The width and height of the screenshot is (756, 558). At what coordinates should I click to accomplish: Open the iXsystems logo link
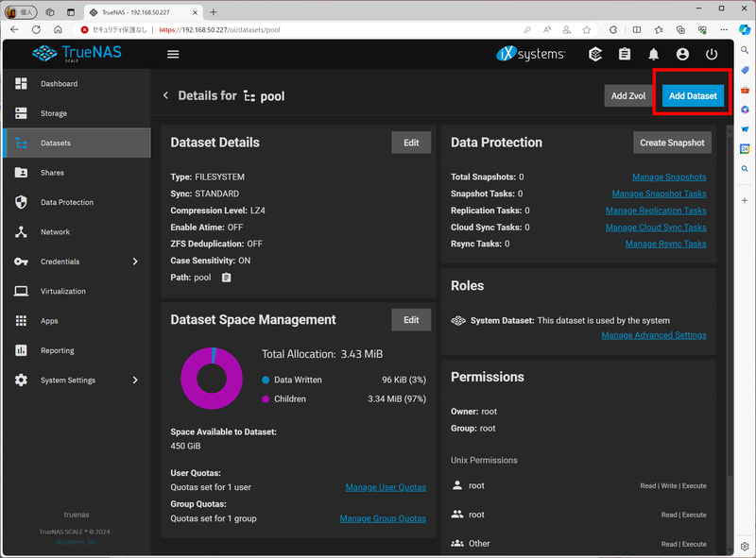tap(531, 54)
